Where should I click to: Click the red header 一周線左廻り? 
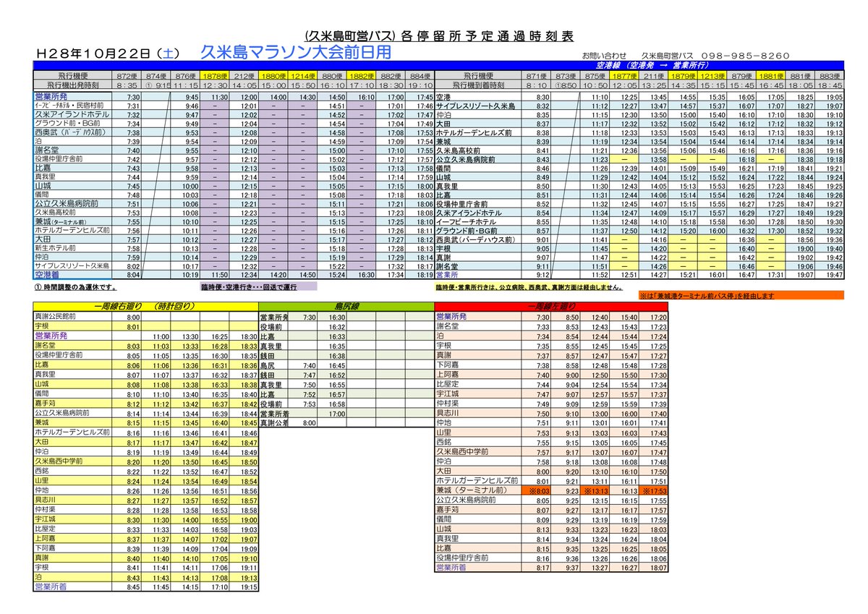[x=552, y=307]
